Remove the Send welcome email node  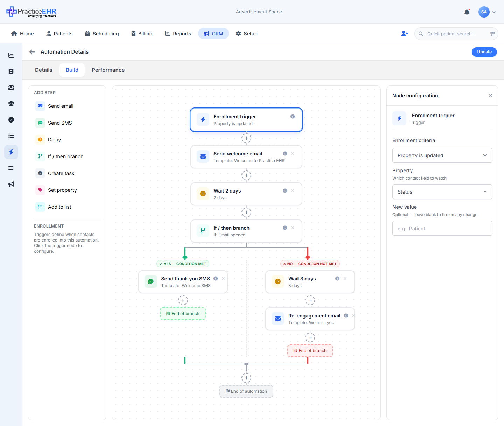click(x=293, y=154)
